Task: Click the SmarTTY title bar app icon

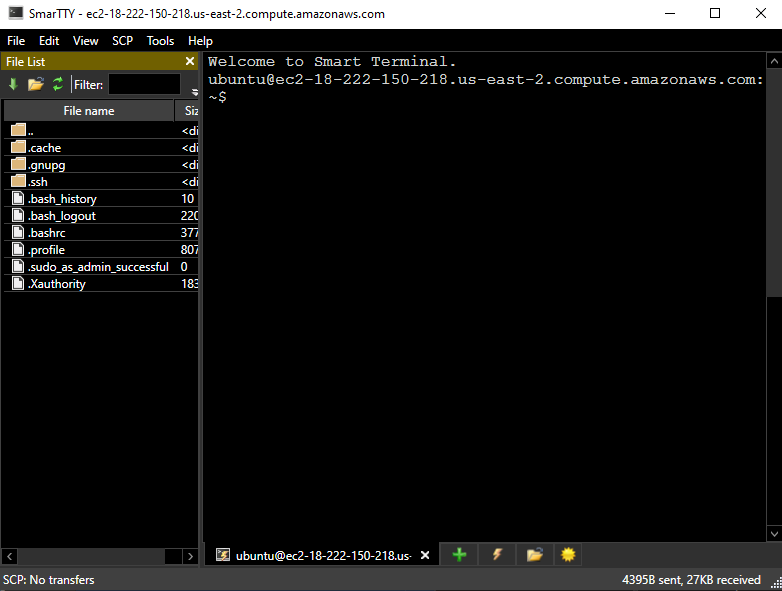Action: click(x=15, y=13)
